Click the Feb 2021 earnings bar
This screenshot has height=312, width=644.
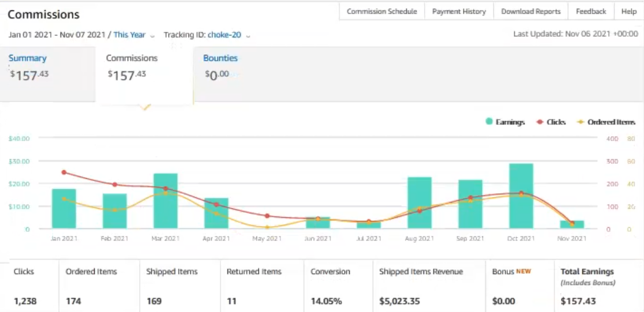tap(115, 211)
